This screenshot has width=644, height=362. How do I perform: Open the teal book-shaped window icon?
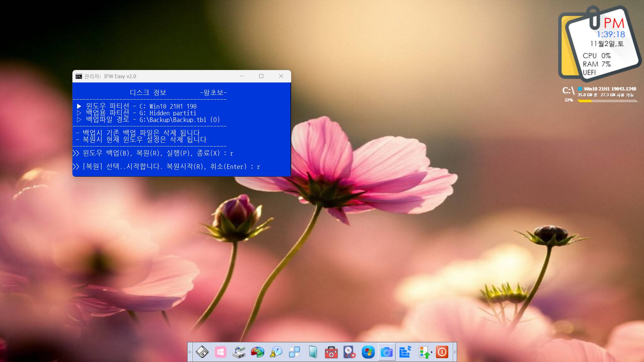313,352
